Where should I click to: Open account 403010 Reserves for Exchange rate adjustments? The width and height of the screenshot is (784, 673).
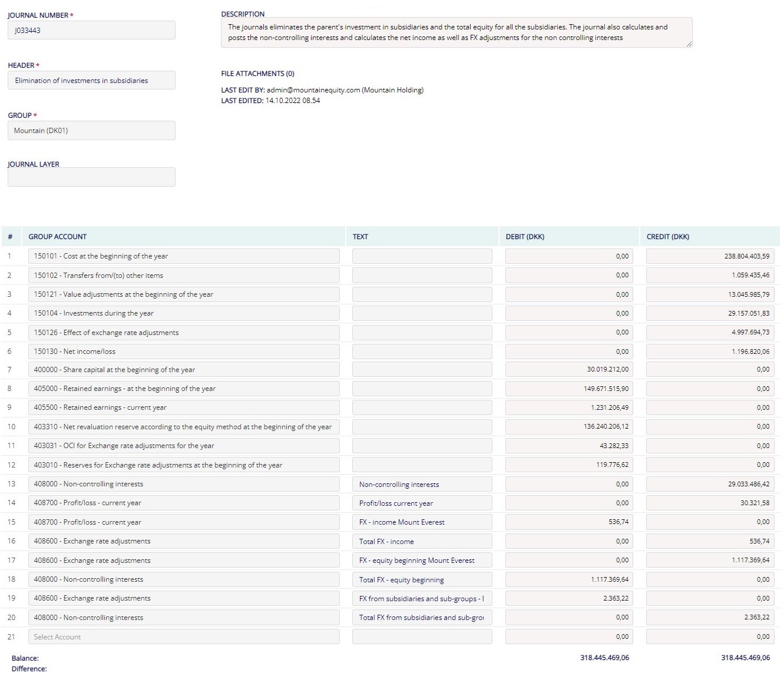(184, 465)
